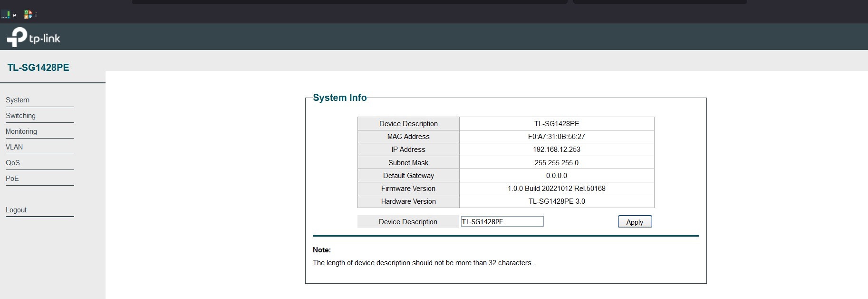Viewport: 868px width, 299px height.
Task: Select hardware version value TL-SG1428PE 3.0
Action: (x=557, y=201)
